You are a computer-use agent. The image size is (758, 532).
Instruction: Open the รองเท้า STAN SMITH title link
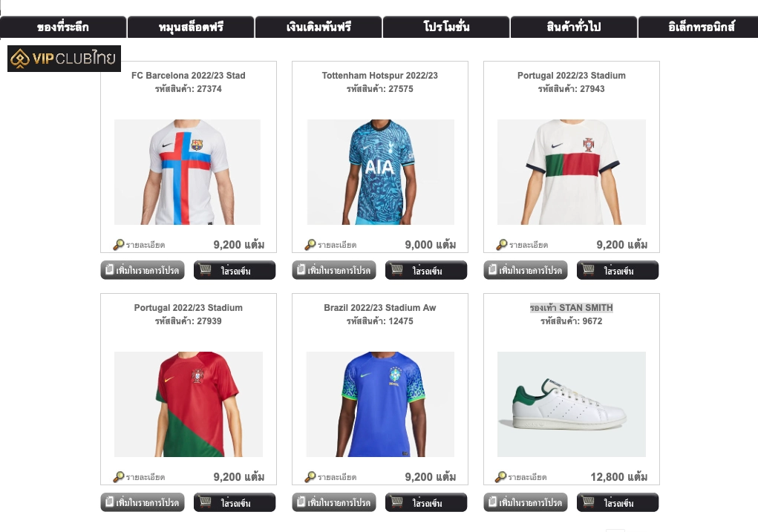point(572,308)
